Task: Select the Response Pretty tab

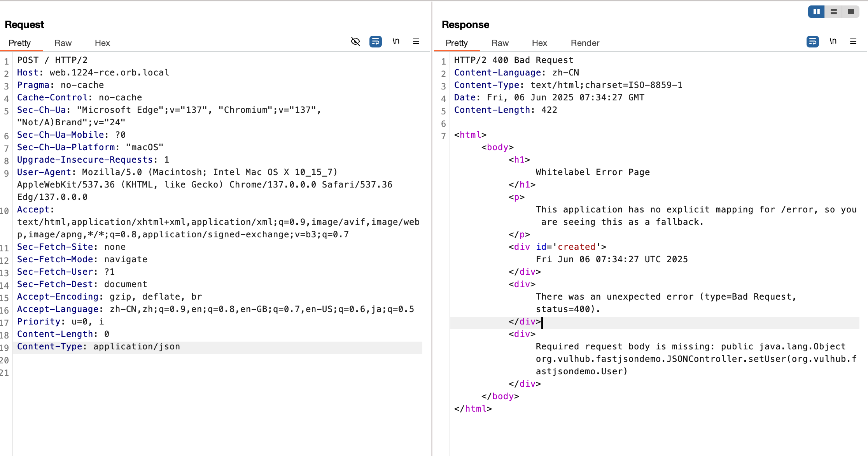Action: (457, 43)
